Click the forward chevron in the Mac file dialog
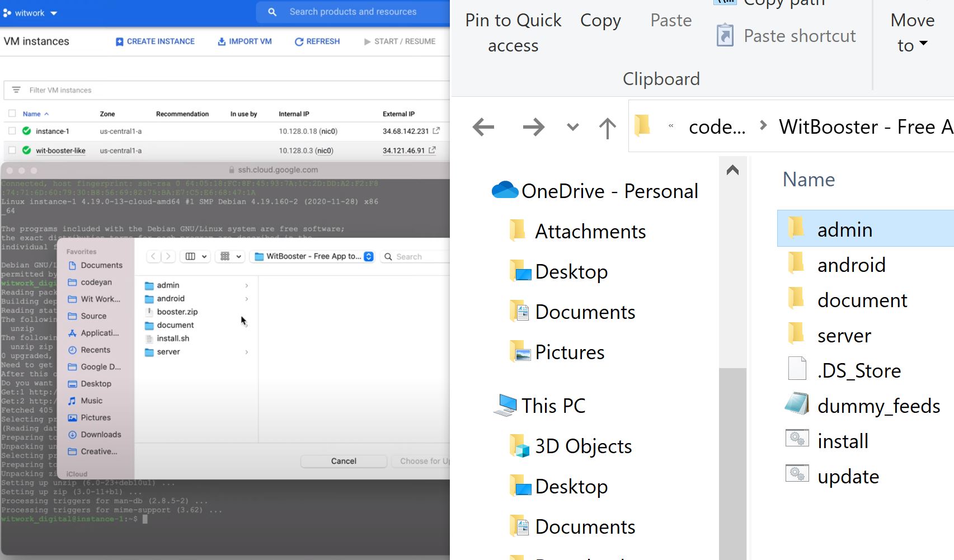The image size is (954, 560). (168, 256)
